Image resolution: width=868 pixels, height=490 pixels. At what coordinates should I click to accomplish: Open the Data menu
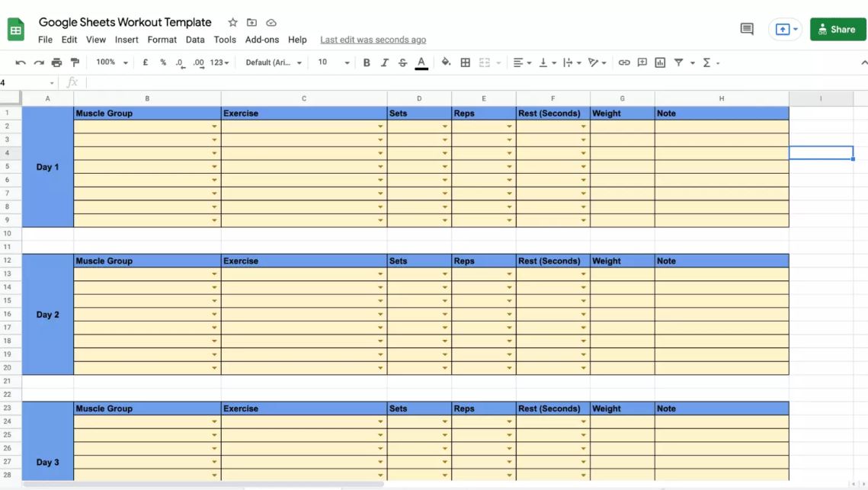pos(195,40)
